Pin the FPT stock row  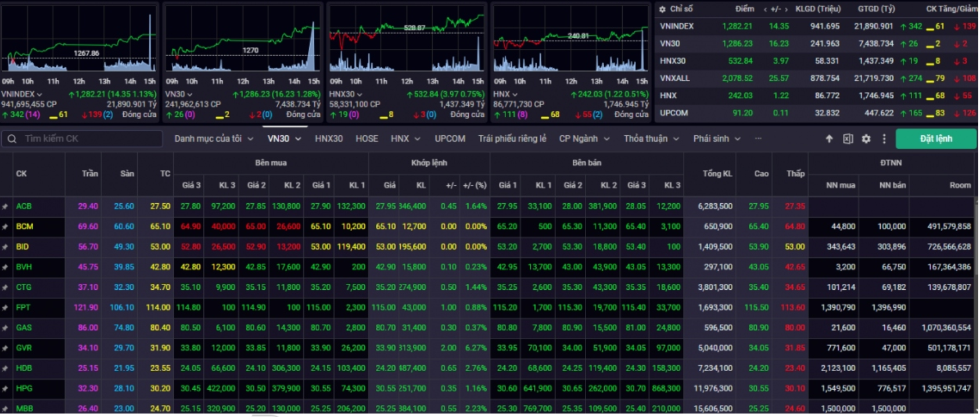(x=5, y=308)
